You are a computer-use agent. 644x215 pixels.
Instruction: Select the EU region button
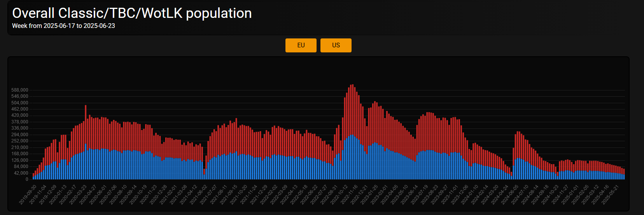pyautogui.click(x=301, y=45)
